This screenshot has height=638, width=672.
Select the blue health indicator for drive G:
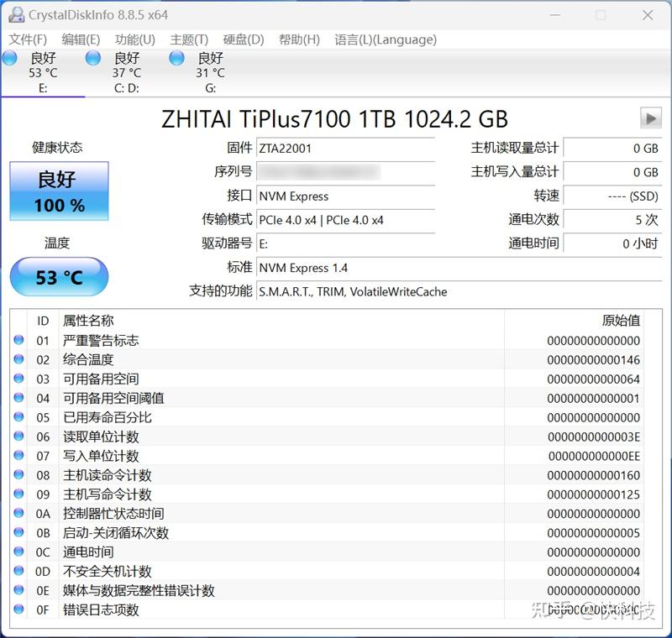176,59
